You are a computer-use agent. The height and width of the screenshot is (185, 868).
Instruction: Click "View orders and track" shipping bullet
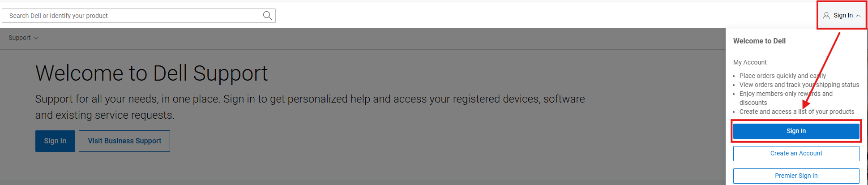point(799,85)
